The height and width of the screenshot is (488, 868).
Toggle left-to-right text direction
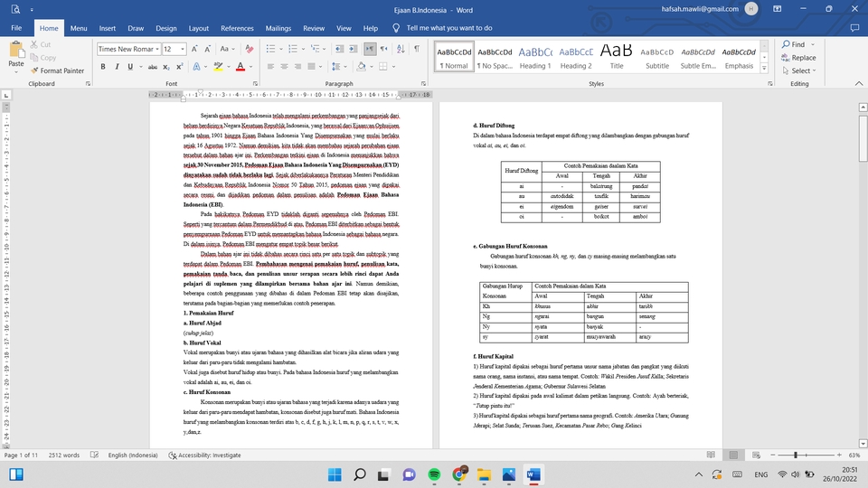pos(370,49)
